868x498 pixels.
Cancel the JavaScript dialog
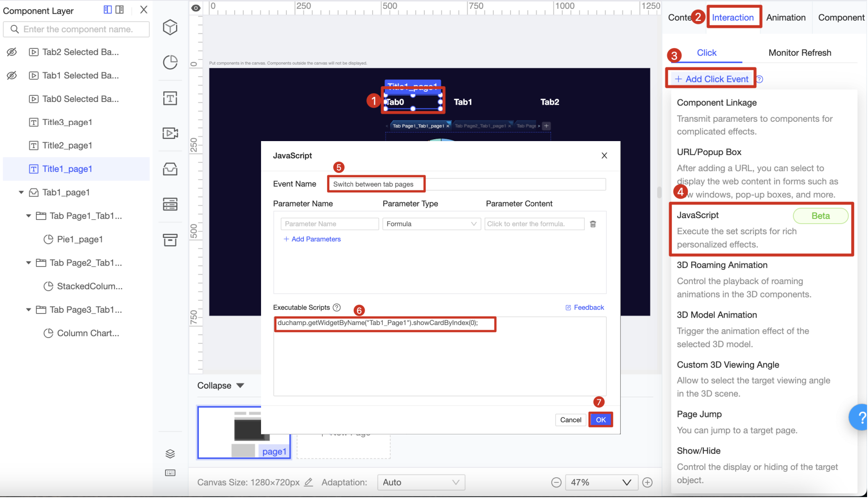[571, 420]
